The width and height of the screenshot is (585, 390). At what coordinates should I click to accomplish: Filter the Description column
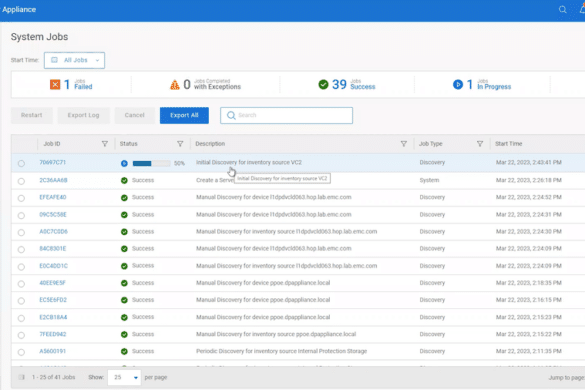(x=403, y=144)
